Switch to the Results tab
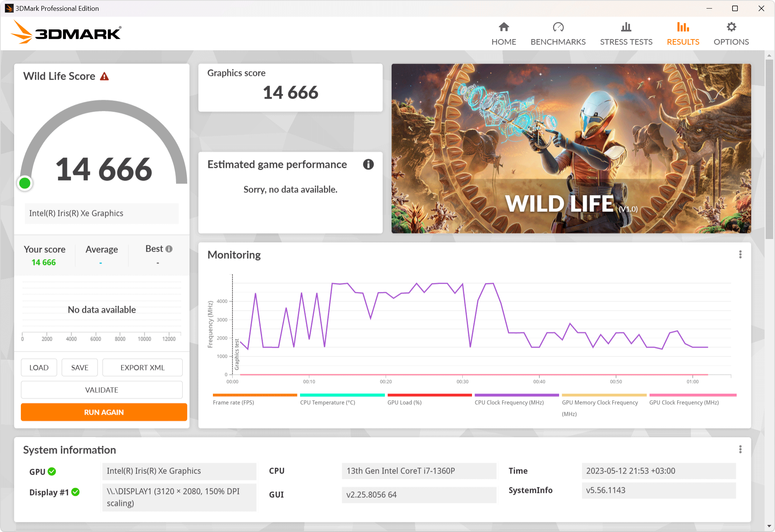The image size is (775, 532). point(683,34)
